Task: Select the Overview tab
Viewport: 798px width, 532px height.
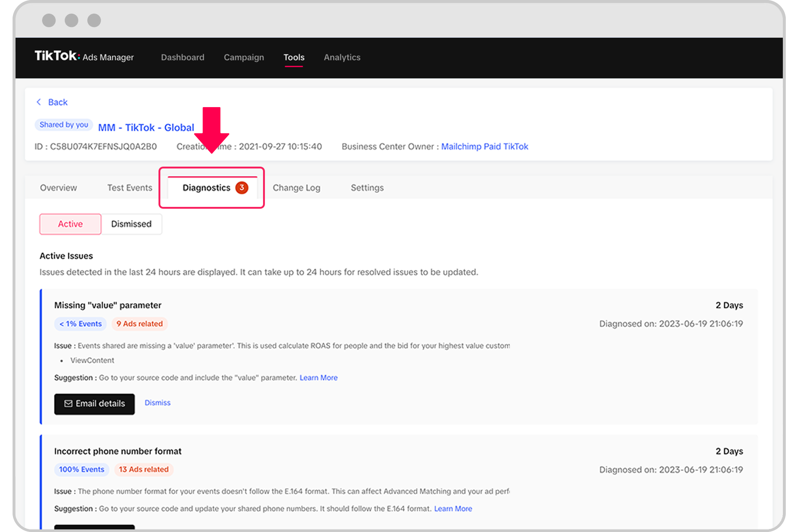Action: click(58, 187)
